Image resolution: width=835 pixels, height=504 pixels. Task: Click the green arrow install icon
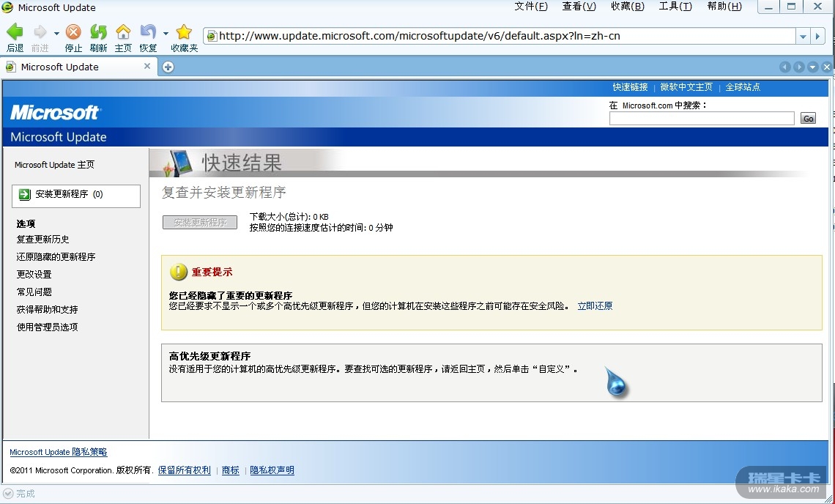[24, 194]
